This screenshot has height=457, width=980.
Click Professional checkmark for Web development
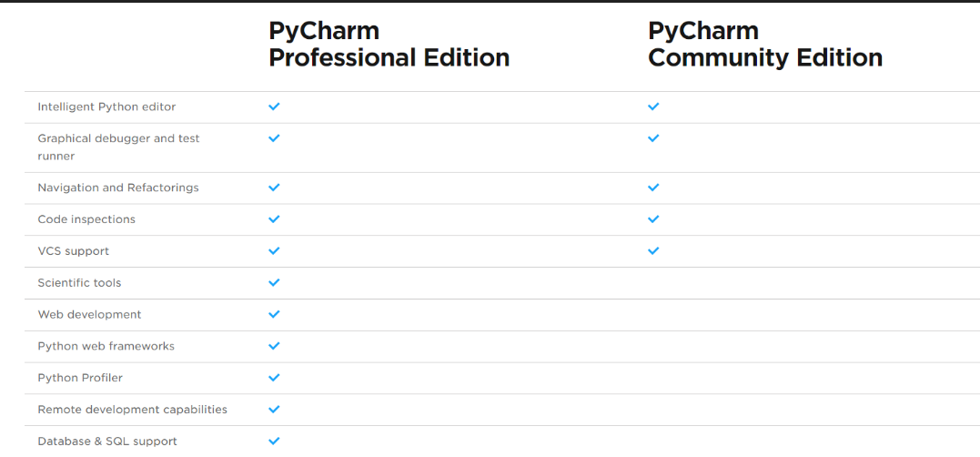click(x=274, y=314)
